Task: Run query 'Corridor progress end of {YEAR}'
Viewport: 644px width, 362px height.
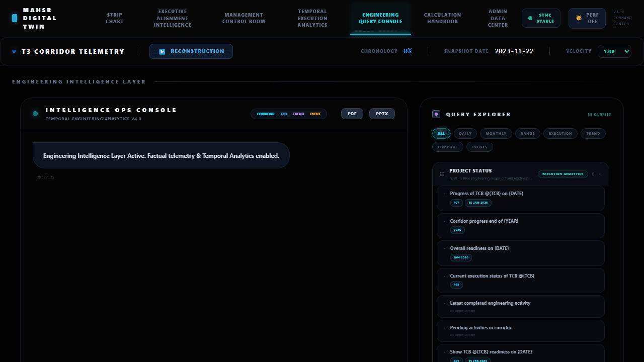Action: click(521, 226)
